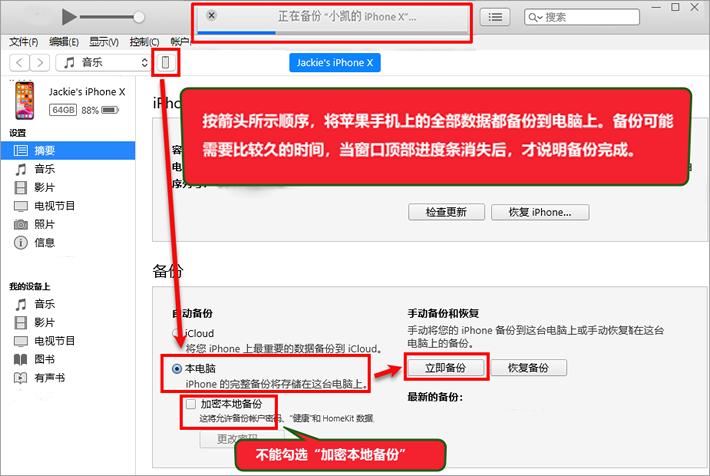Viewport: 710px width, 476px height.
Task: Click the iPhone thumbnail in sidebar
Action: coord(24,101)
